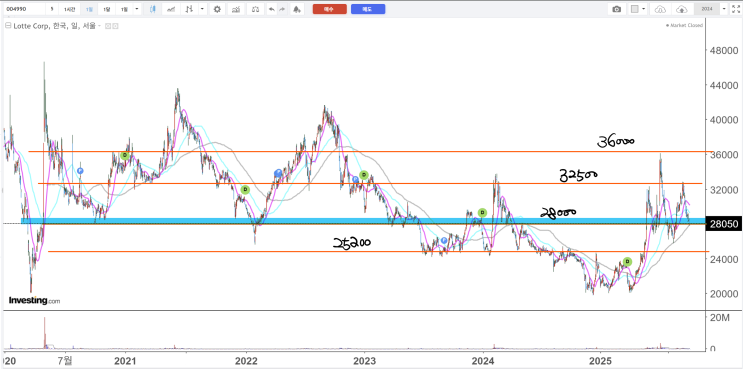Expand the bar style dropdown arrow
Image resolution: width=743 pixels, height=369 pixels.
(x=202, y=9)
